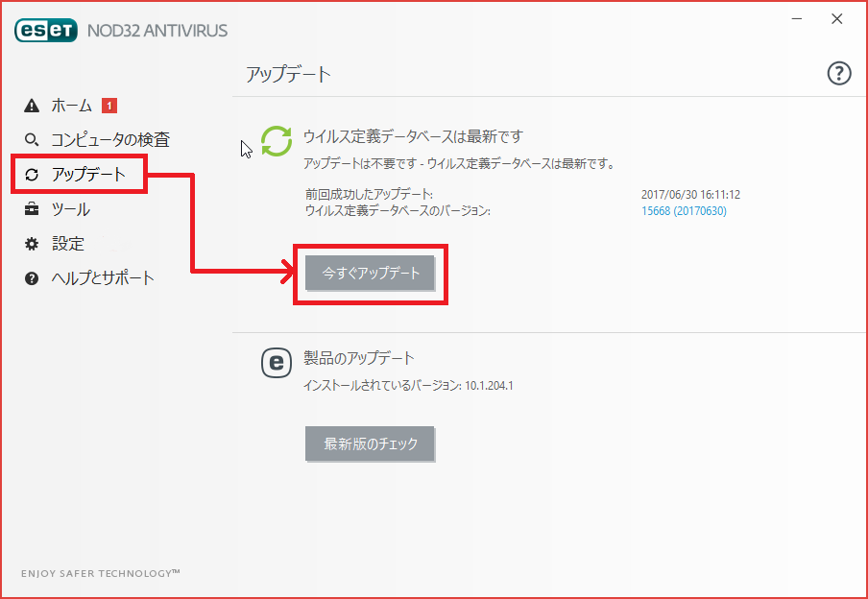Click the 今すぐアップデート button
This screenshot has width=868, height=599.
[370, 273]
